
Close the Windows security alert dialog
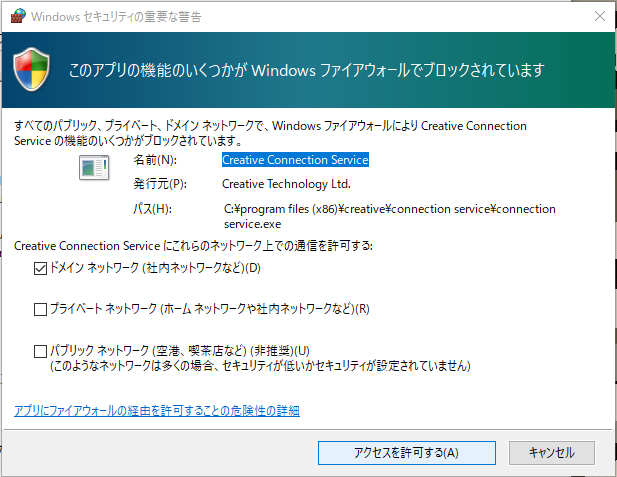click(600, 16)
